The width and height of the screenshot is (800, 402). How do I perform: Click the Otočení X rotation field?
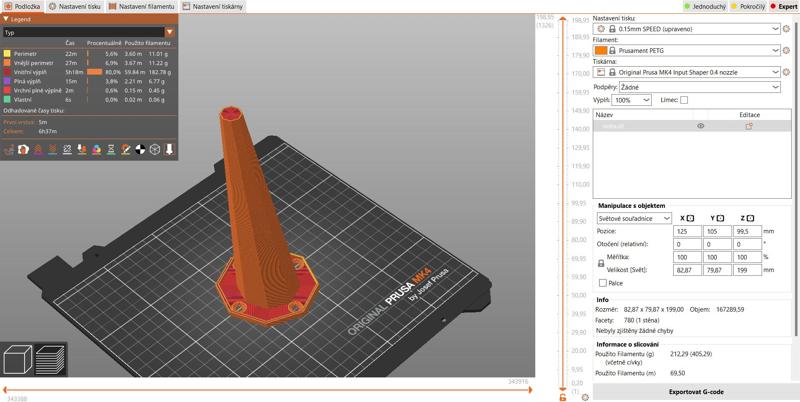click(687, 244)
